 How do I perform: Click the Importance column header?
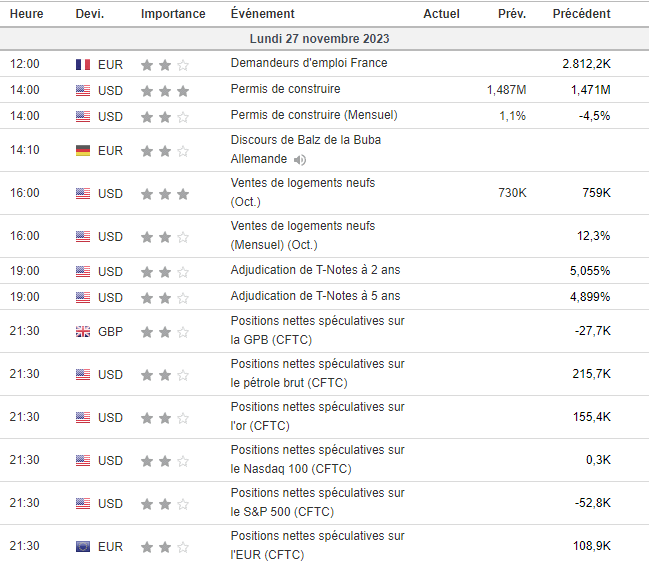173,14
